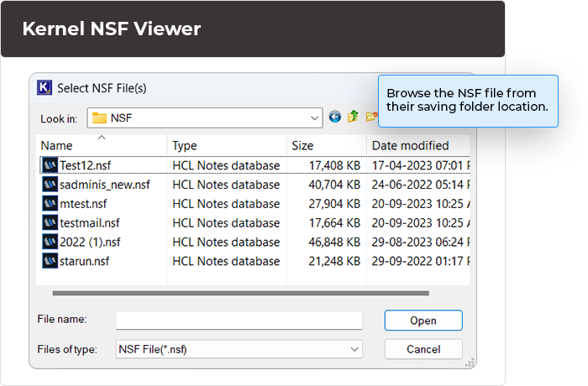
Task: Click the mtest.nsf file icon
Action: pos(50,203)
